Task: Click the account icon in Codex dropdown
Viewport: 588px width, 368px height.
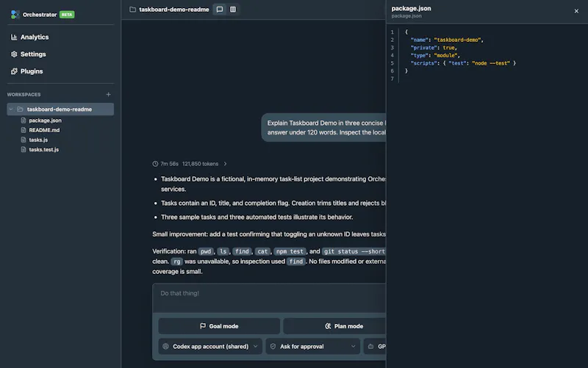Action: [x=166, y=346]
